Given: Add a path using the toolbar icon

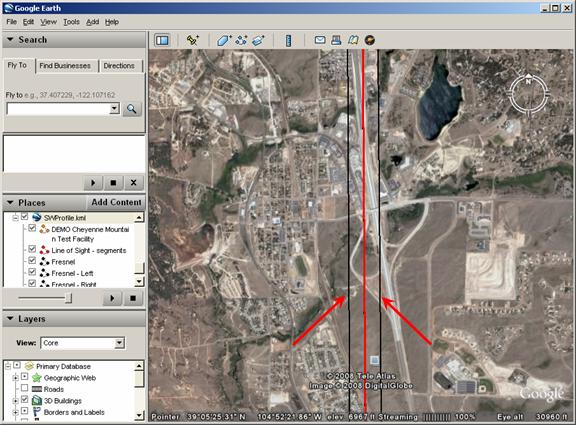Looking at the screenshot, I should (x=241, y=40).
